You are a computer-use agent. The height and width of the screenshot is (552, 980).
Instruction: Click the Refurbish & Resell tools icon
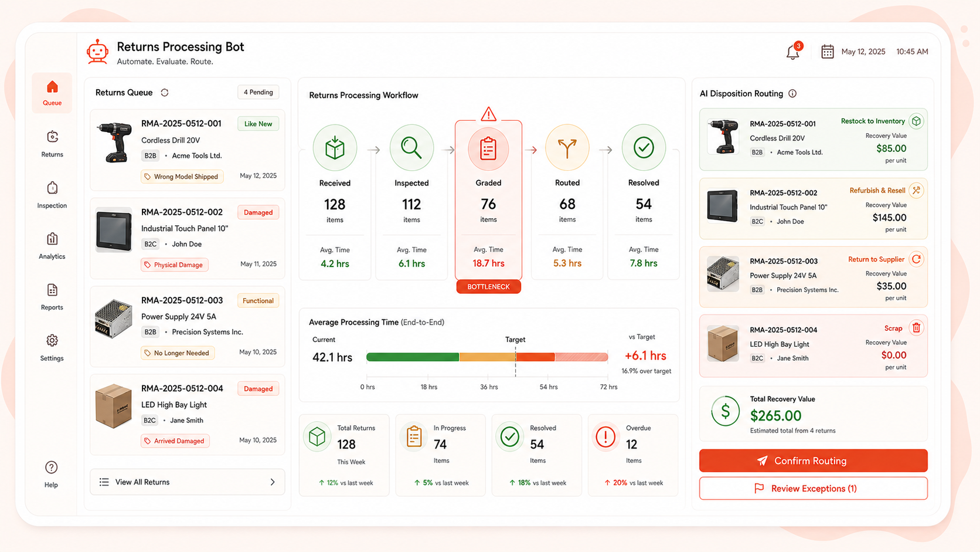(916, 191)
